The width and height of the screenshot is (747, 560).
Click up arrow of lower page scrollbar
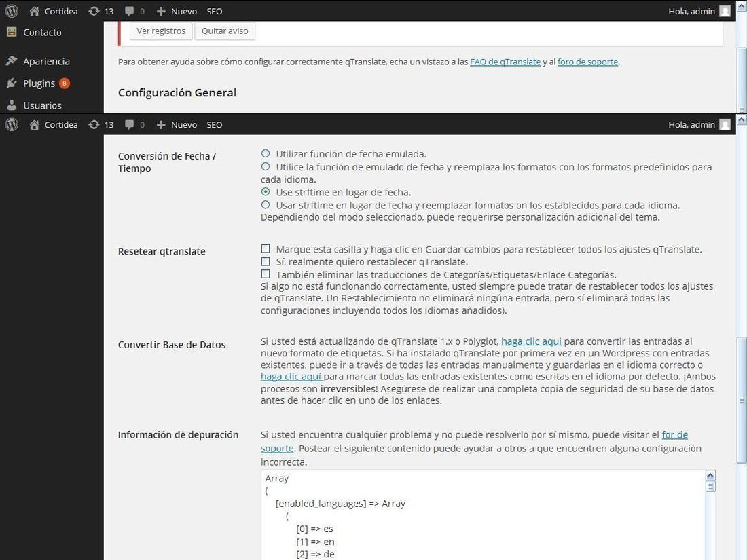click(742, 119)
